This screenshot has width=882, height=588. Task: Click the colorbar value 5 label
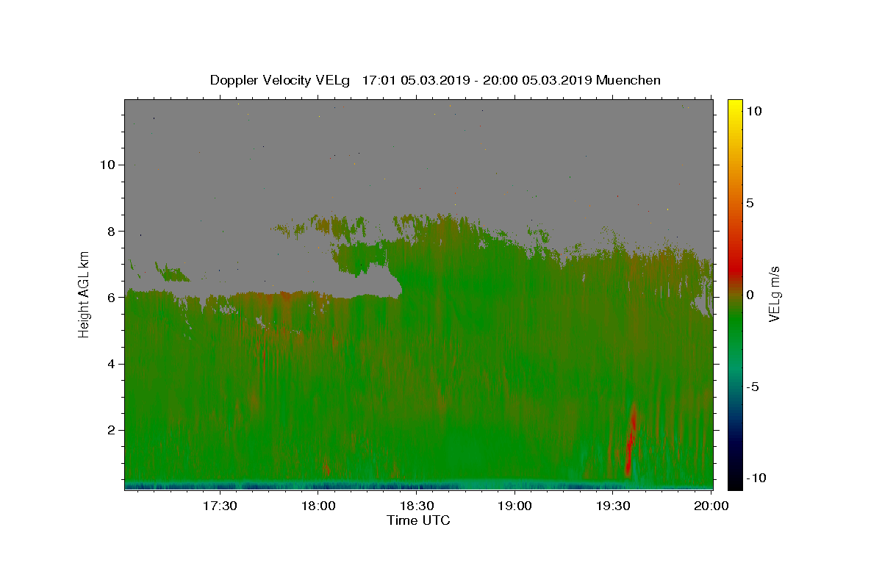point(750,203)
